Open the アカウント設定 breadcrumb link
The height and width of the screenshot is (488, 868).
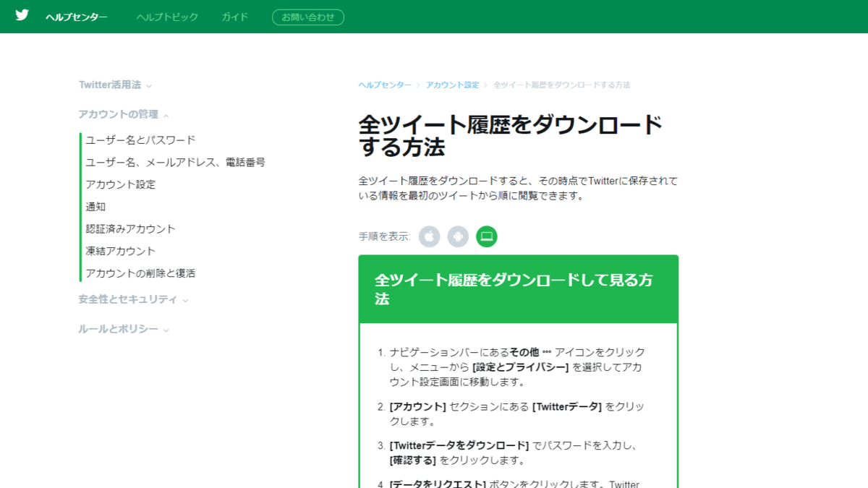(452, 85)
